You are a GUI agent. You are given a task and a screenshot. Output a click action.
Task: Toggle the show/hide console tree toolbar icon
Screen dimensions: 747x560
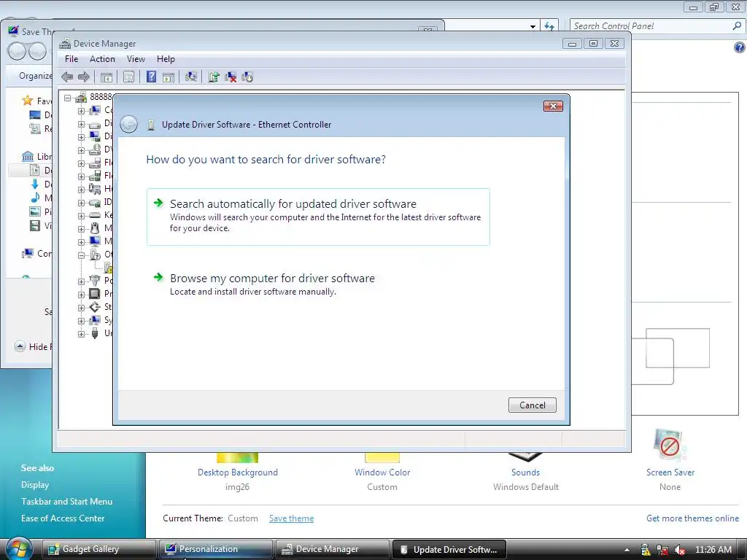[107, 77]
